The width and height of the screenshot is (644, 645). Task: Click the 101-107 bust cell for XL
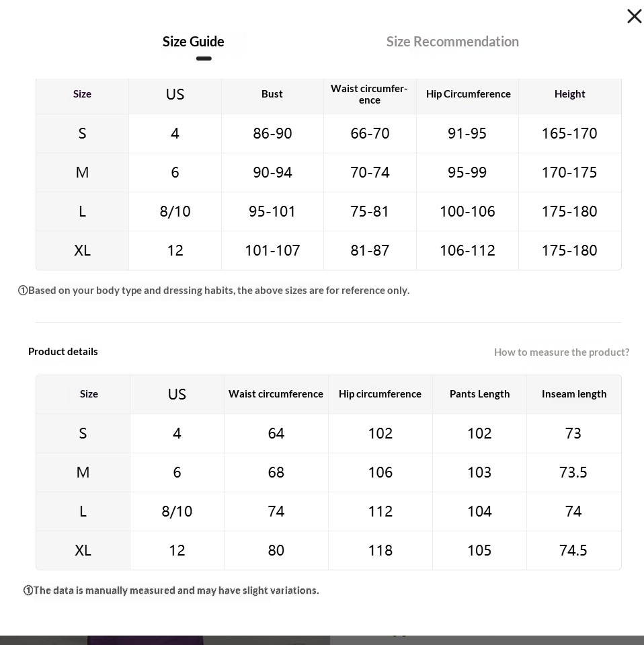[272, 251]
